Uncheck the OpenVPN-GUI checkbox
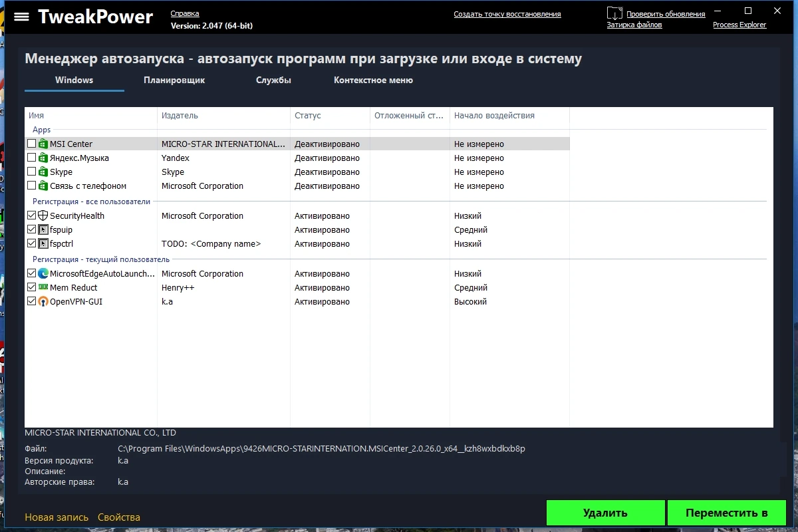This screenshot has width=798, height=532. click(x=31, y=301)
